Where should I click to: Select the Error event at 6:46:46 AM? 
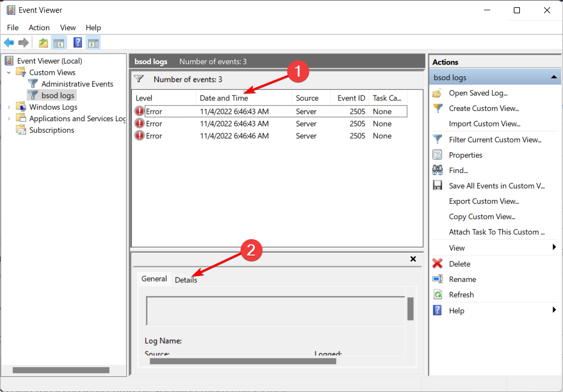[x=271, y=136]
